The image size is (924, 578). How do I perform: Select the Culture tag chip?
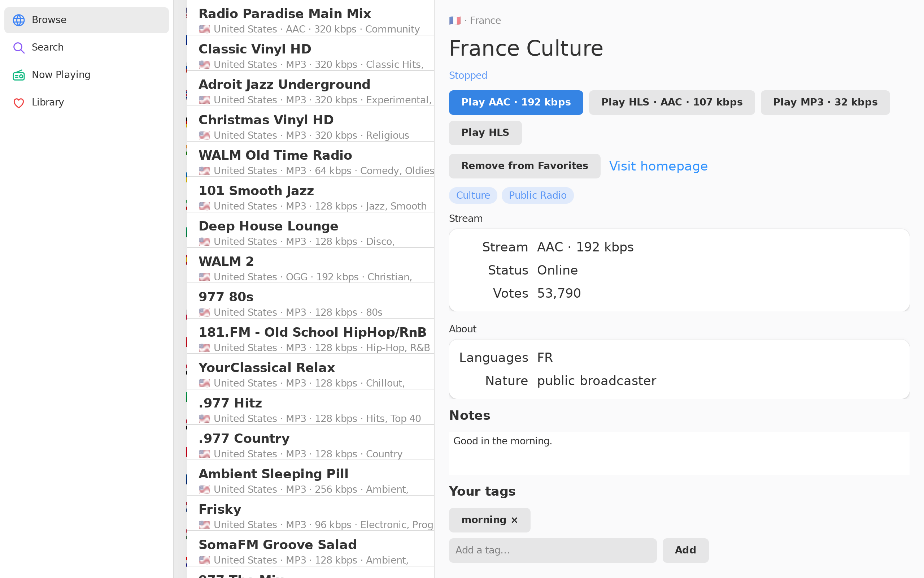click(473, 195)
